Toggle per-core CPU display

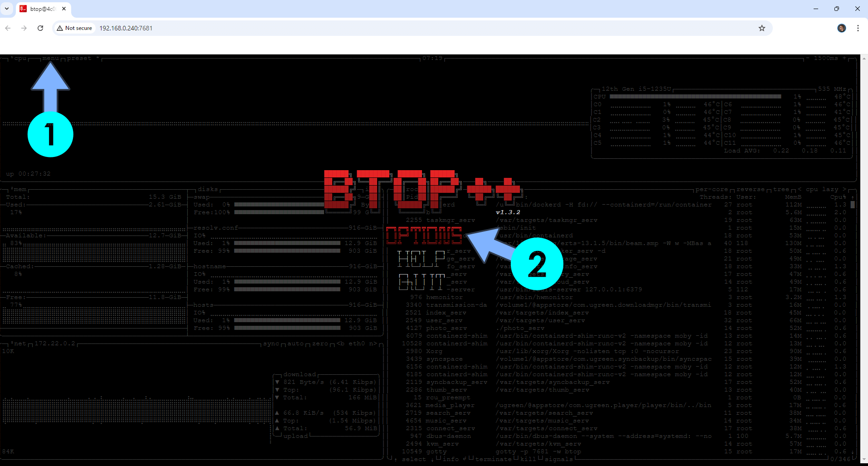coord(712,189)
